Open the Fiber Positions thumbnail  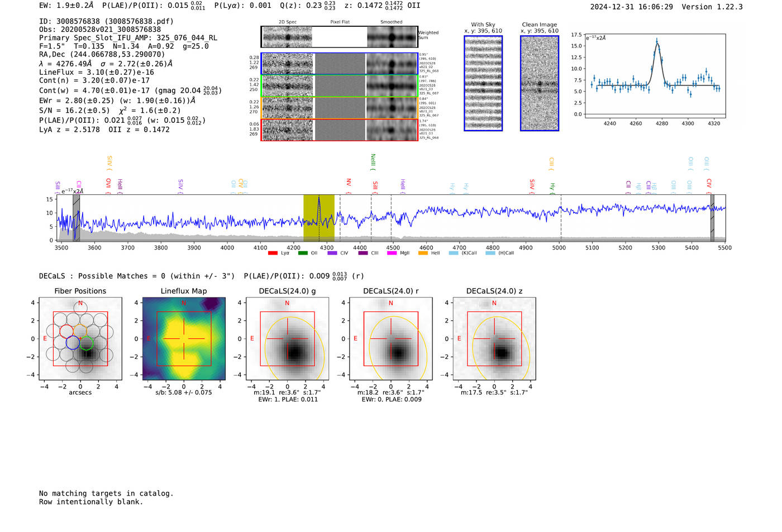(x=80, y=339)
